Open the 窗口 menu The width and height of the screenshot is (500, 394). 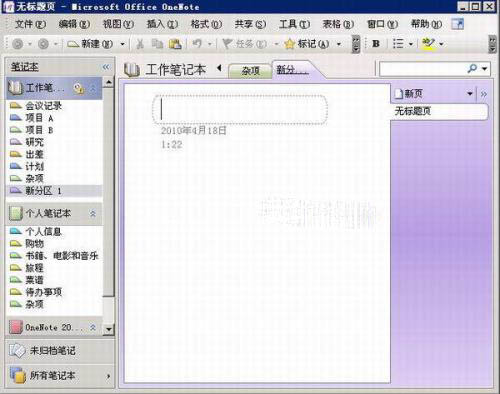382,24
